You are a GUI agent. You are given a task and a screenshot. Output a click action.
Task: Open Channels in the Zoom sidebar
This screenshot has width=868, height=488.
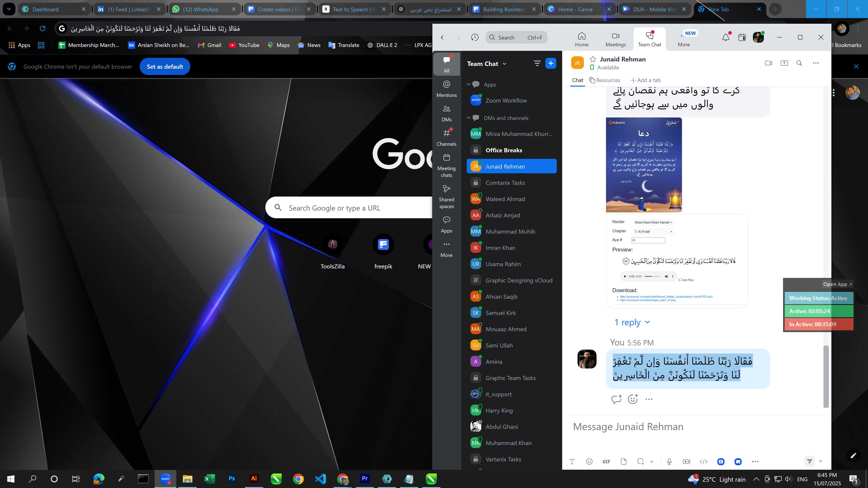click(446, 138)
